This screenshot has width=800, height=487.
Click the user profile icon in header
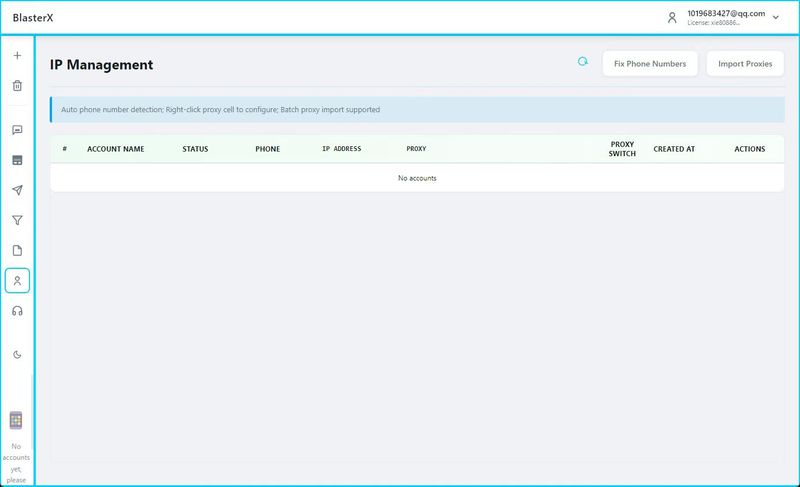click(x=672, y=17)
